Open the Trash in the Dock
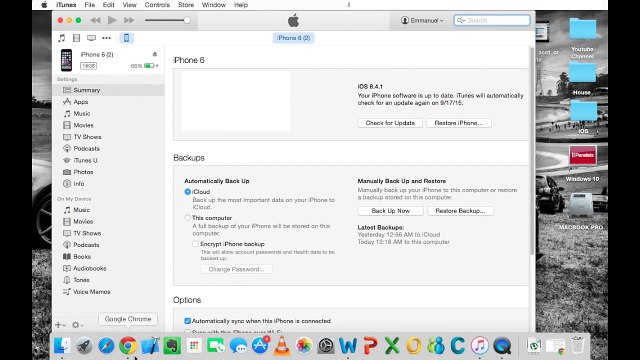Viewport: 640px width, 360px height. point(577,346)
